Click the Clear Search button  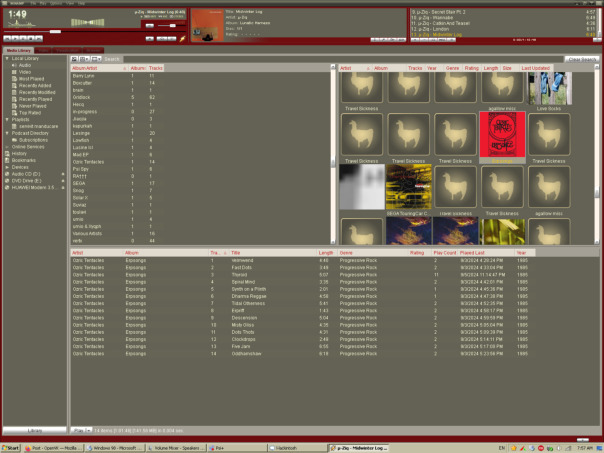click(x=582, y=59)
